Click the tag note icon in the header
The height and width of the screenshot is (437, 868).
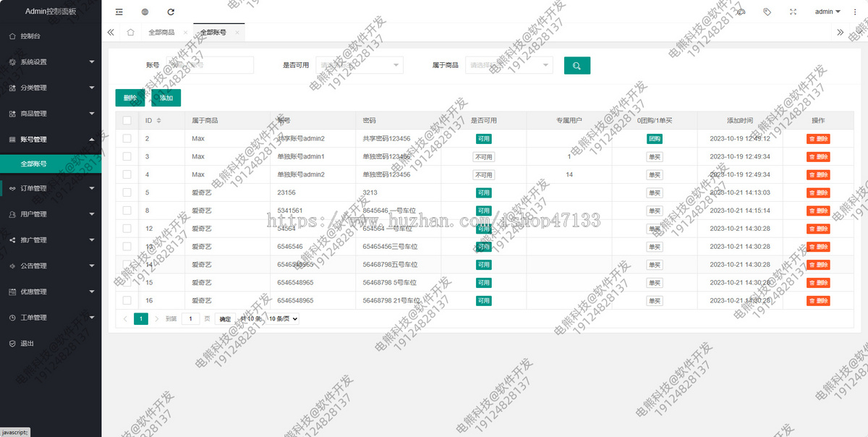pyautogui.click(x=767, y=12)
